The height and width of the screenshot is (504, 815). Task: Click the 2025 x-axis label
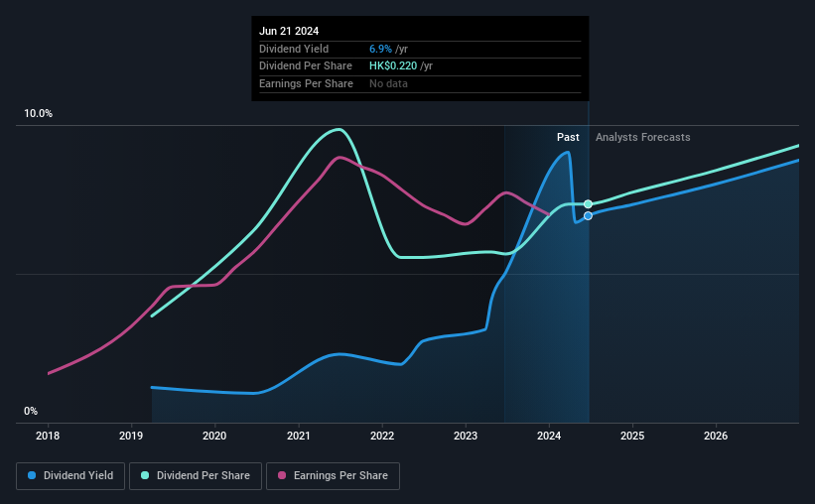[632, 436]
